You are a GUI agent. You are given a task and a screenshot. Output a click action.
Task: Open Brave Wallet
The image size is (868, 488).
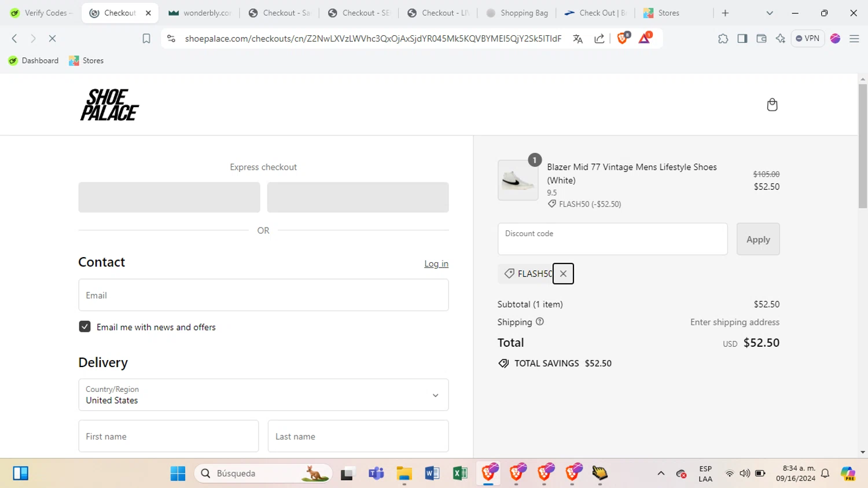pyautogui.click(x=761, y=38)
